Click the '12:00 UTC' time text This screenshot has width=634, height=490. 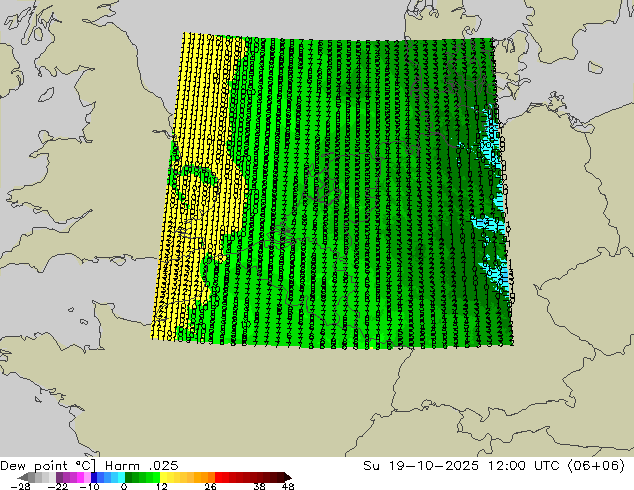(524, 466)
